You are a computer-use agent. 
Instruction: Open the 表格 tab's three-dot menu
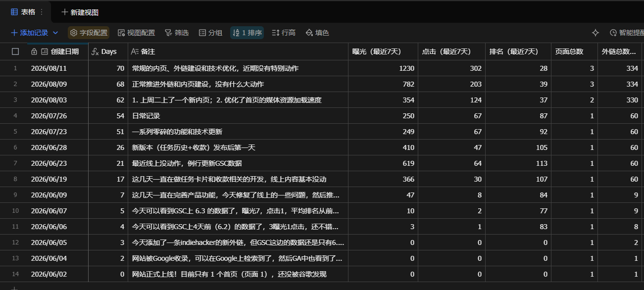coord(42,12)
